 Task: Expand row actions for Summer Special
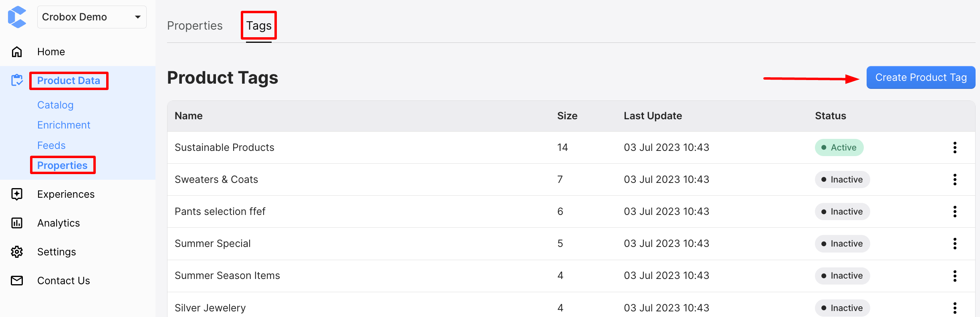pos(955,244)
